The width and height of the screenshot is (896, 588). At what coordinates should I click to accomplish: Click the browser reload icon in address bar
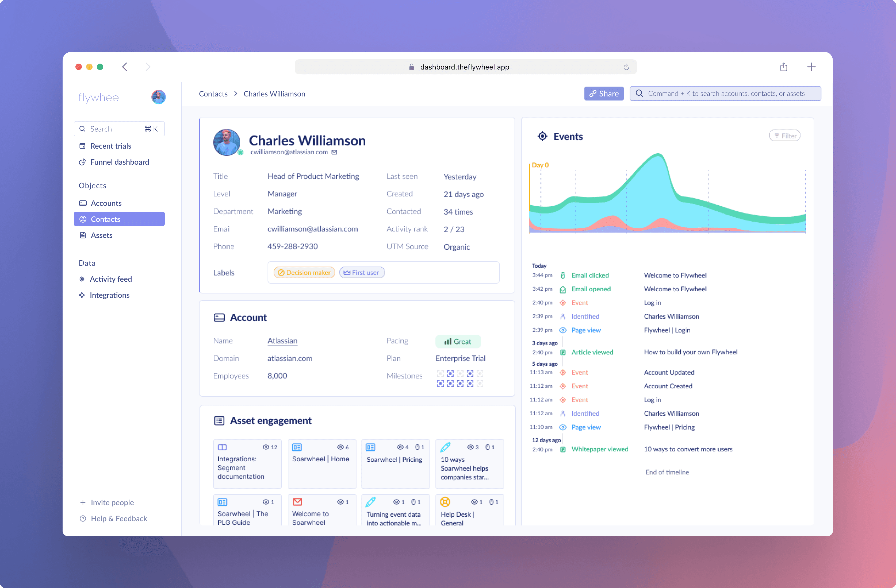click(626, 67)
